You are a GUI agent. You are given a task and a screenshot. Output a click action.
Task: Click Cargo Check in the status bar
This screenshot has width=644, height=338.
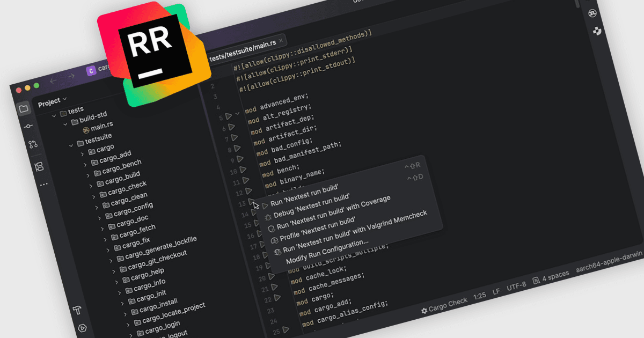448,305
